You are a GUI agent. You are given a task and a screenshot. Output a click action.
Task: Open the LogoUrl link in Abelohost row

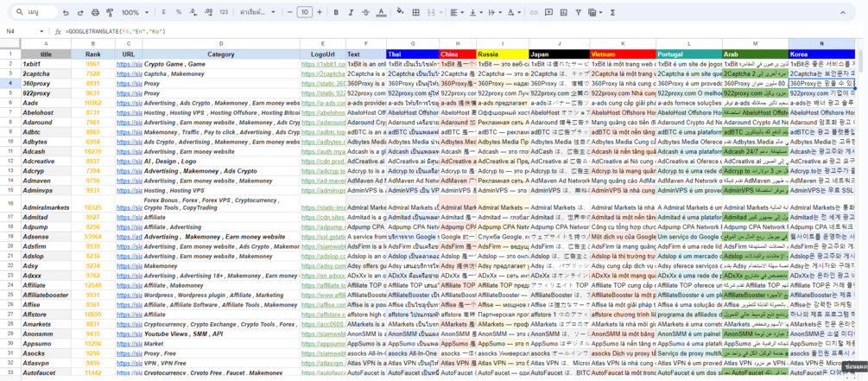tap(323, 112)
